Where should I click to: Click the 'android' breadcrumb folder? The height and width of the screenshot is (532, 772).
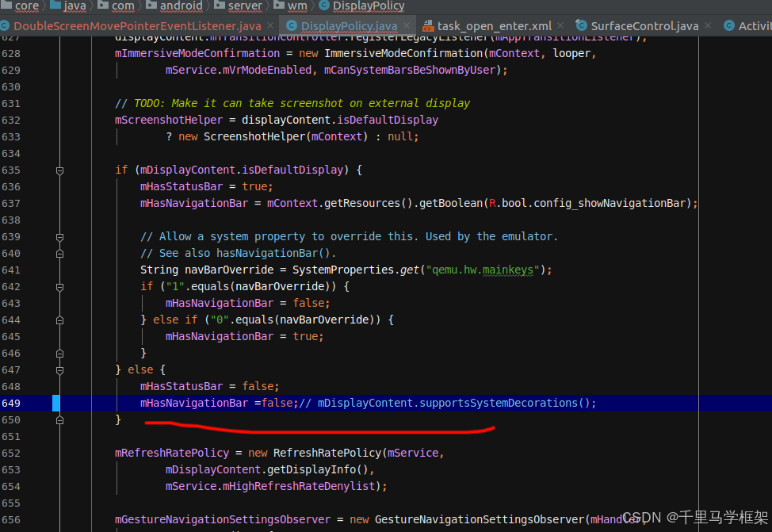click(x=174, y=6)
